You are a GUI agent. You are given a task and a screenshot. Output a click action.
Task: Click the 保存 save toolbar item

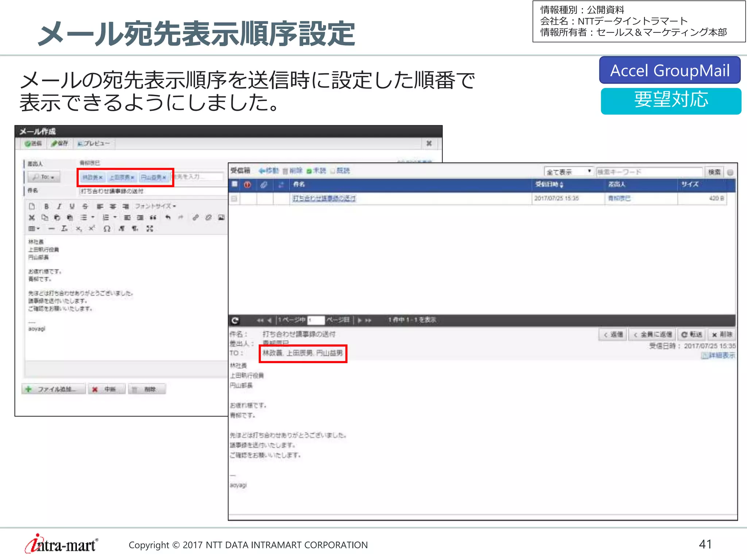[59, 144]
